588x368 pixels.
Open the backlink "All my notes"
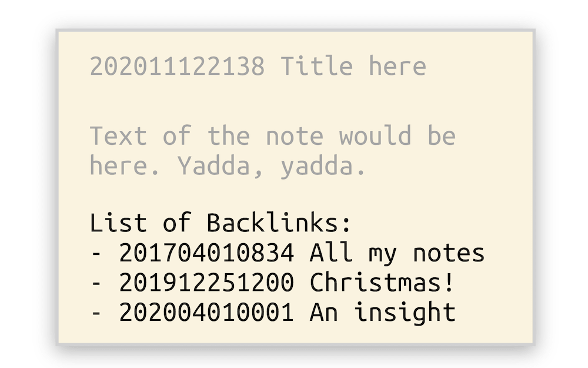click(397, 253)
